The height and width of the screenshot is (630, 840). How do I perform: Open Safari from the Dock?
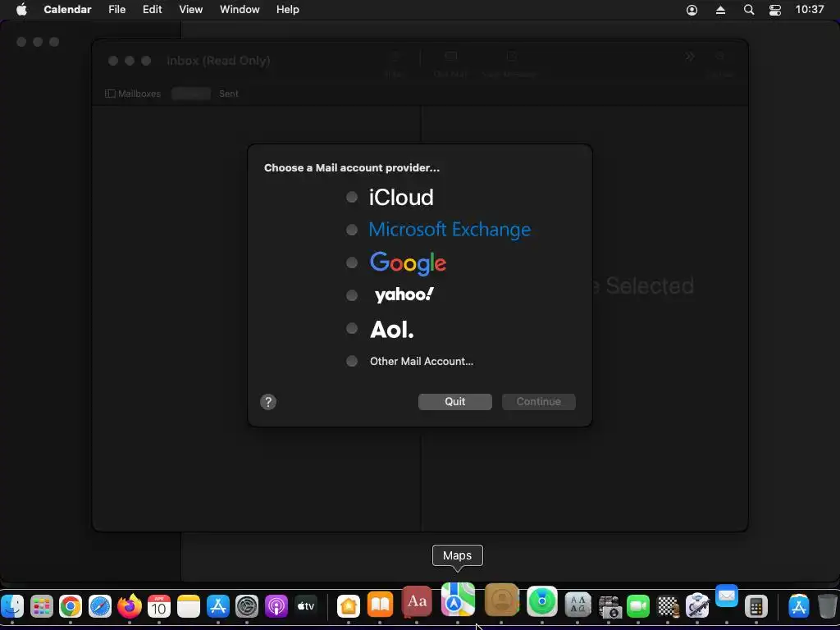pyautogui.click(x=99, y=607)
